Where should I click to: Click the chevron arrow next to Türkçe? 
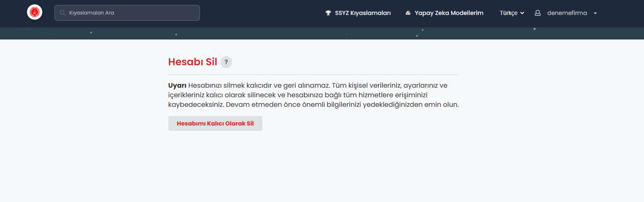[522, 13]
